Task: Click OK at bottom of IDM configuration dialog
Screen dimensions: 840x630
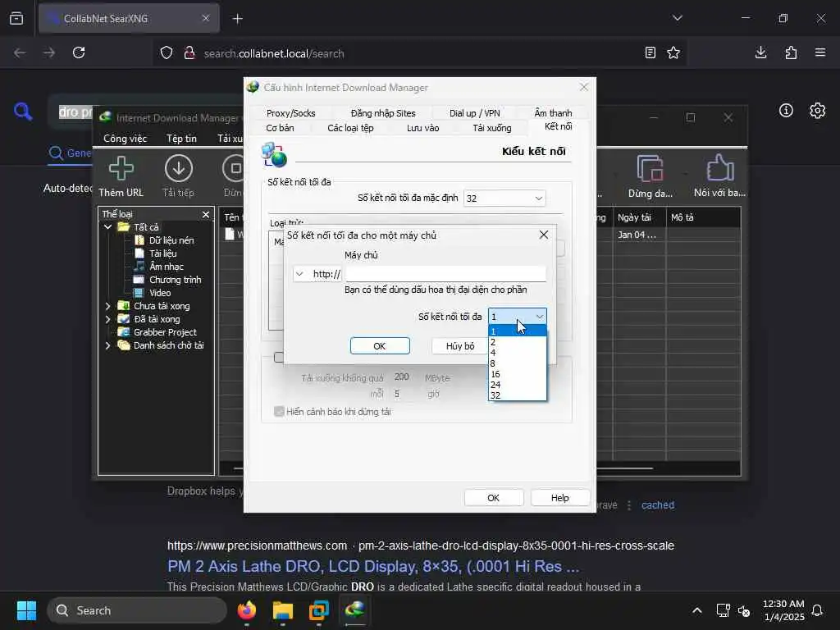Action: pyautogui.click(x=493, y=498)
